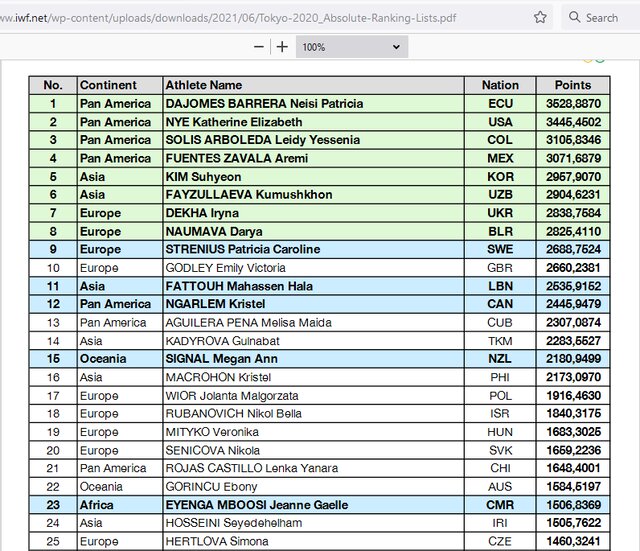Viewport: 640px width, 551px height.
Task: Select name DEKHA Iryna
Action: [202, 213]
